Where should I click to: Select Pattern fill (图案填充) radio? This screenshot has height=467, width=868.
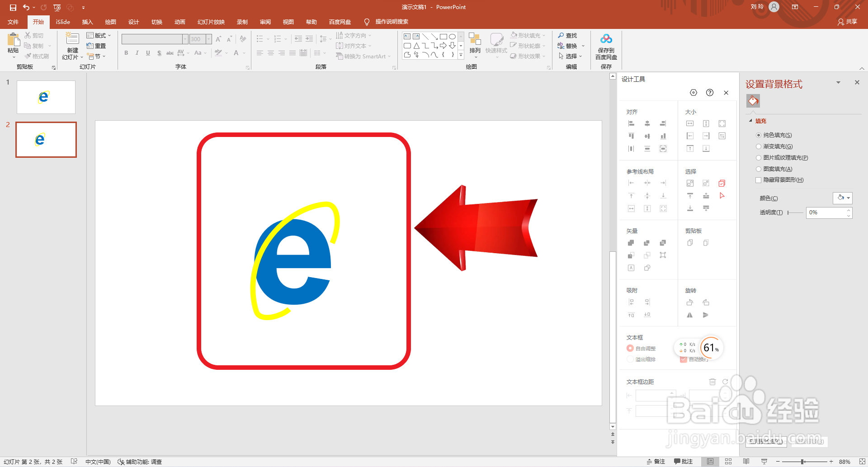click(x=759, y=169)
